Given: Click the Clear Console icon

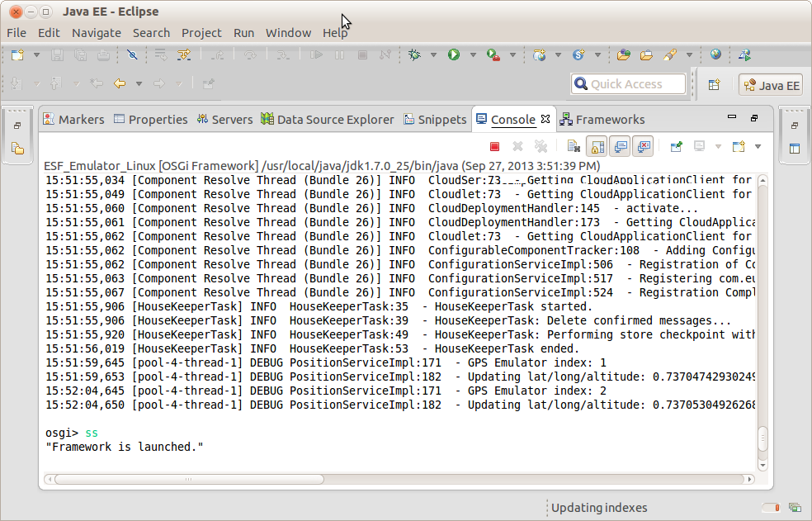Looking at the screenshot, I should 574,147.
